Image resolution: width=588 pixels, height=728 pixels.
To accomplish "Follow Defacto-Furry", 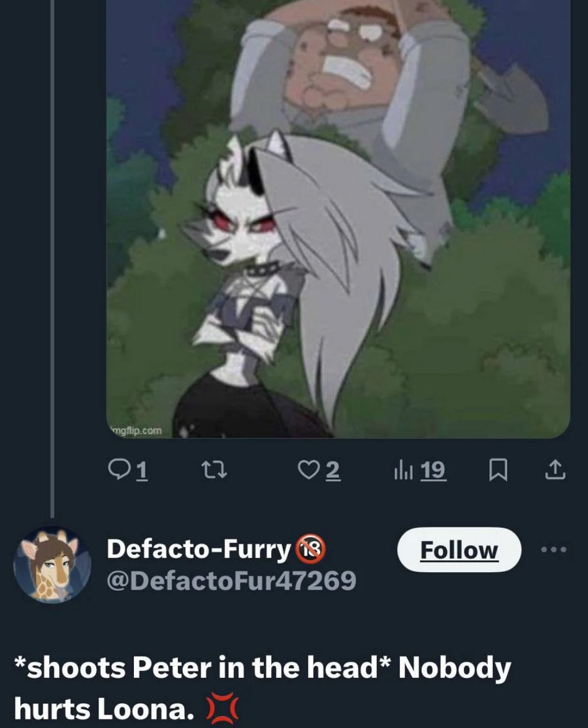I will [459, 550].
